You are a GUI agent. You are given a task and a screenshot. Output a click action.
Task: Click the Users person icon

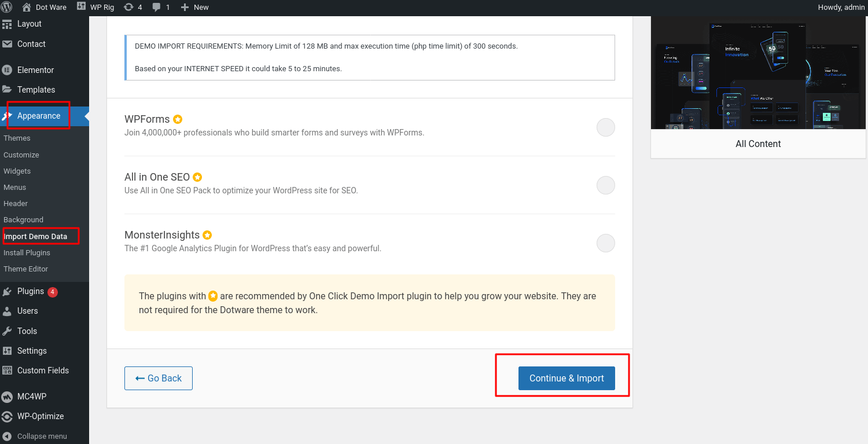click(7, 311)
